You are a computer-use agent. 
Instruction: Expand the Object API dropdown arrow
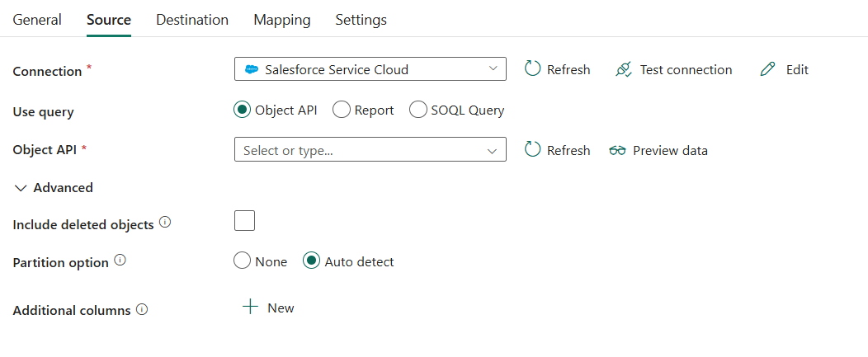(x=493, y=150)
